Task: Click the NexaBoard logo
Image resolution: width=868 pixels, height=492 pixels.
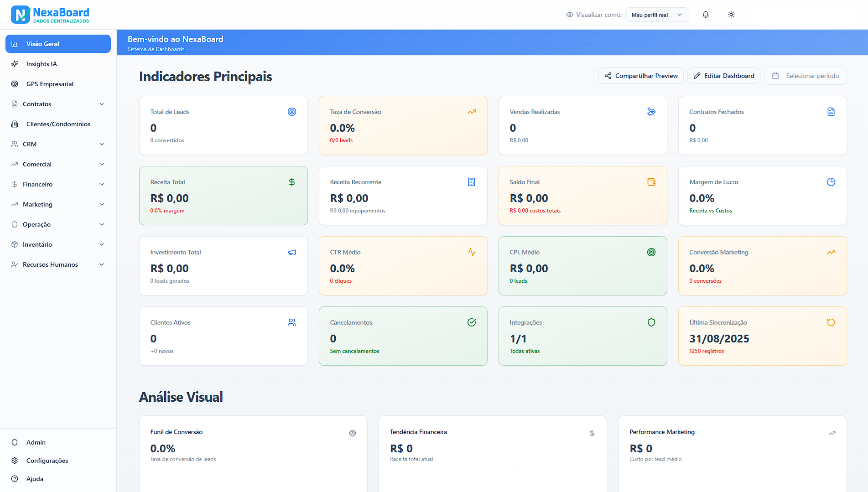Action: [50, 14]
